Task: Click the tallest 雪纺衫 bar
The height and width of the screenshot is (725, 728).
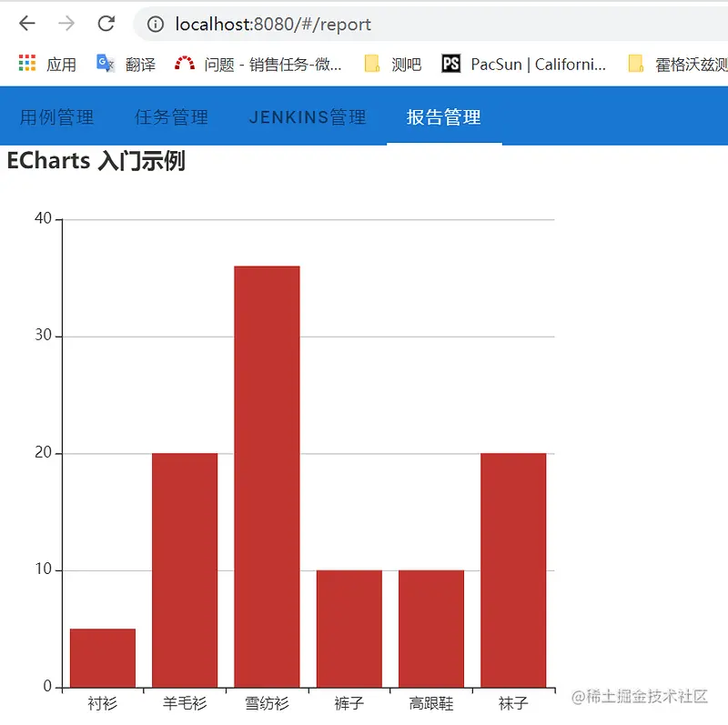Action: pyautogui.click(x=267, y=477)
